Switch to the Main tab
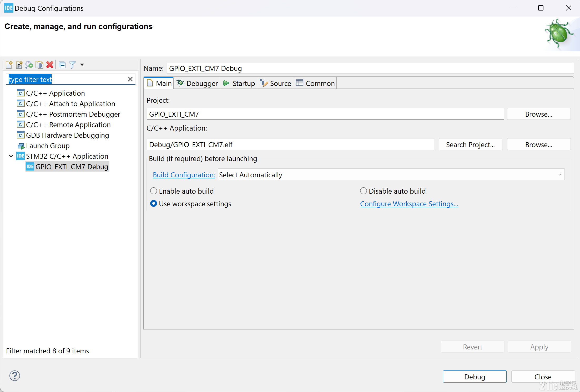 (x=159, y=83)
